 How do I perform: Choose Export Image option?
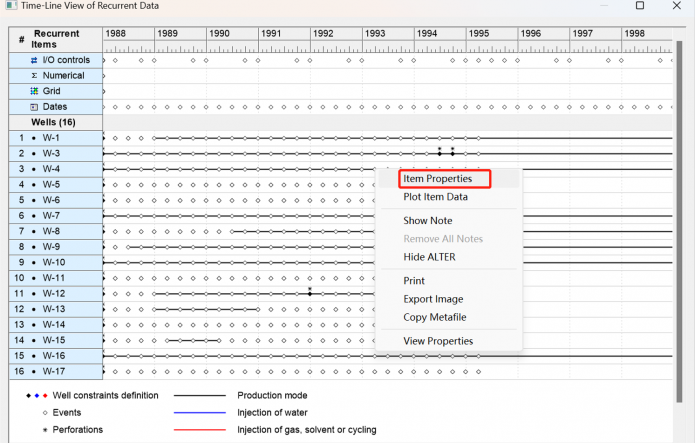coord(433,299)
